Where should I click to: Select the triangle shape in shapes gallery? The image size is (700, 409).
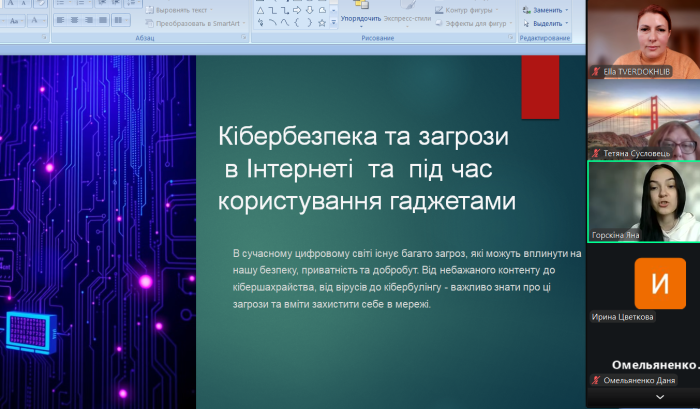click(260, 10)
